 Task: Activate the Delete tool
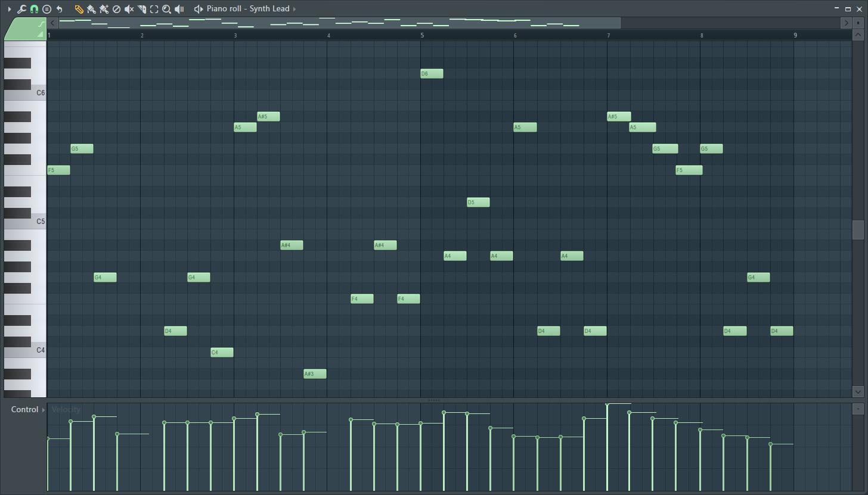click(117, 8)
